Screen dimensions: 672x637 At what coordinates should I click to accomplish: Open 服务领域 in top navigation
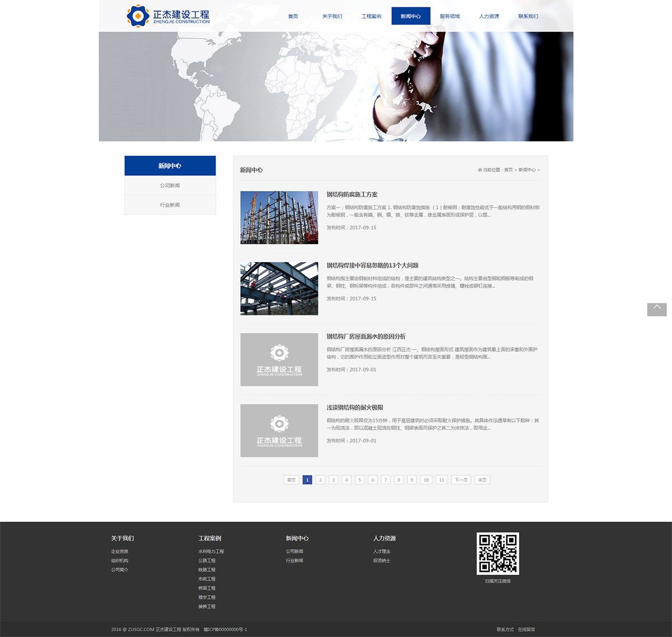coord(450,16)
